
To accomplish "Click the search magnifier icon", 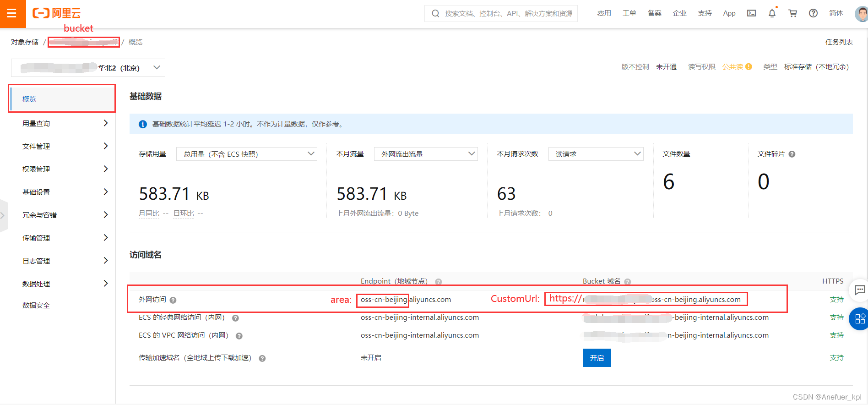I will pos(435,13).
